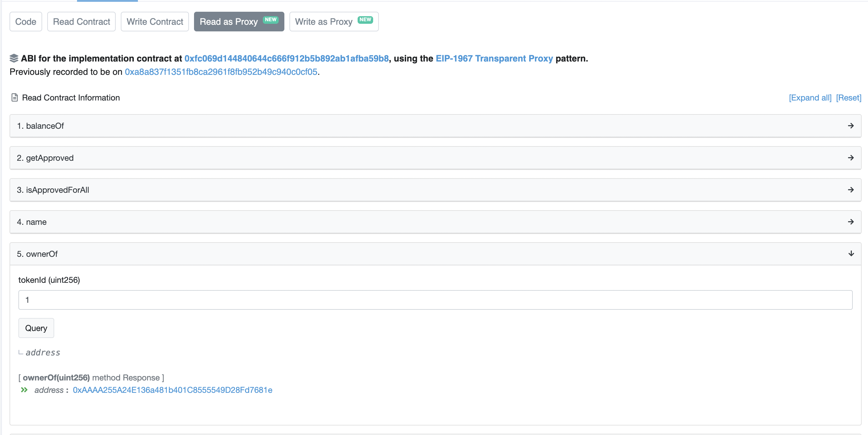Click the arrow icon on name row
The height and width of the screenshot is (435, 868).
point(851,222)
